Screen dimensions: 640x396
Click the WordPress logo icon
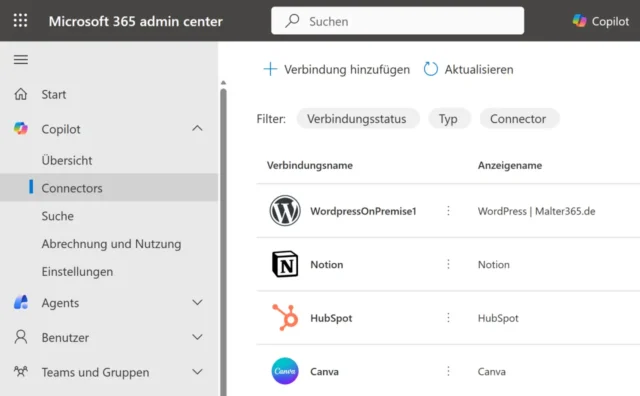tap(285, 211)
